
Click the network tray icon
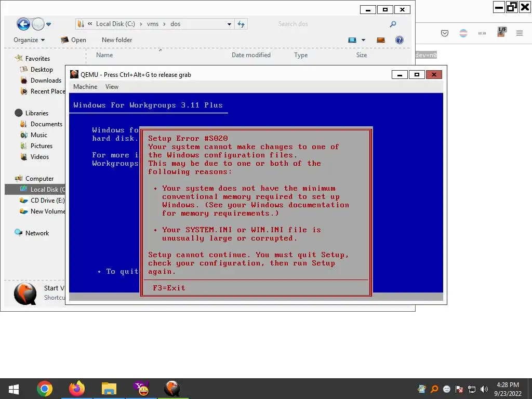click(x=472, y=389)
